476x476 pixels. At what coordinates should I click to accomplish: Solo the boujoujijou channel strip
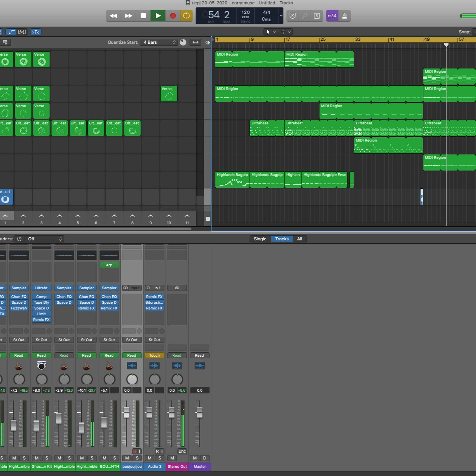point(137,458)
